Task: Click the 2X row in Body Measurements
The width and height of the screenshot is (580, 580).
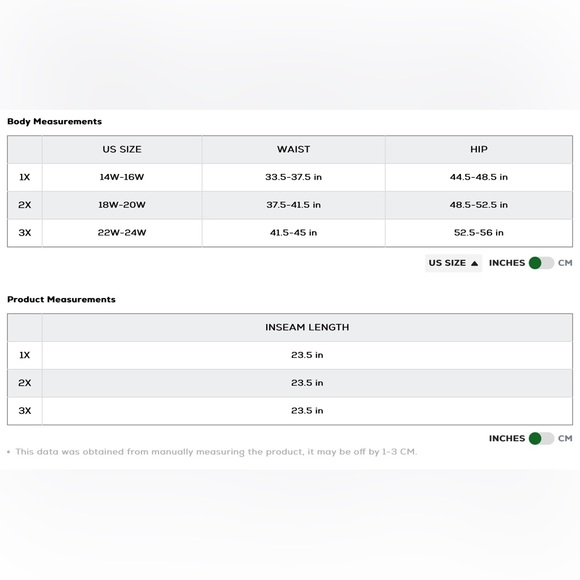Action: click(x=290, y=205)
